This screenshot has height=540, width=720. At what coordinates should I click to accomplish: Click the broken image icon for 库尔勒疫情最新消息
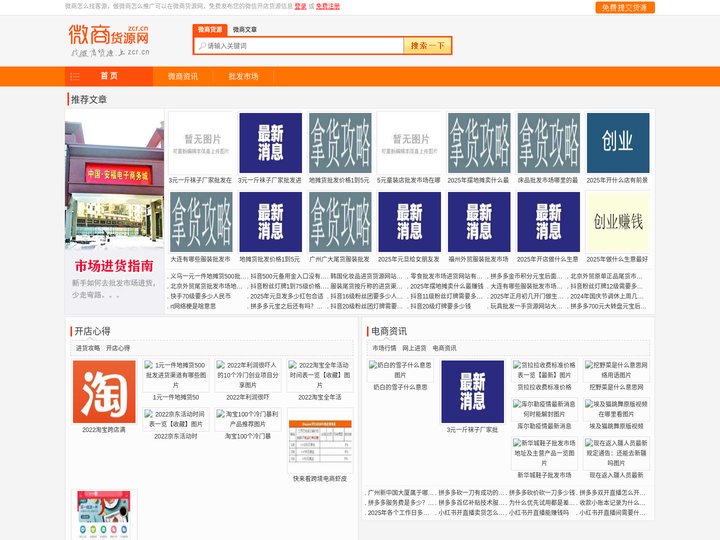point(518,404)
